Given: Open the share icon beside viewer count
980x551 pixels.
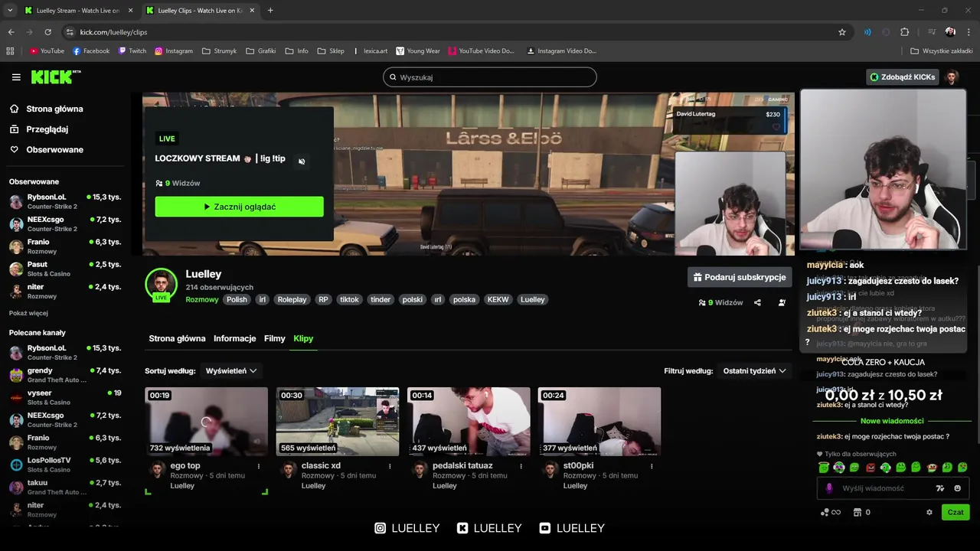Looking at the screenshot, I should click(x=757, y=302).
